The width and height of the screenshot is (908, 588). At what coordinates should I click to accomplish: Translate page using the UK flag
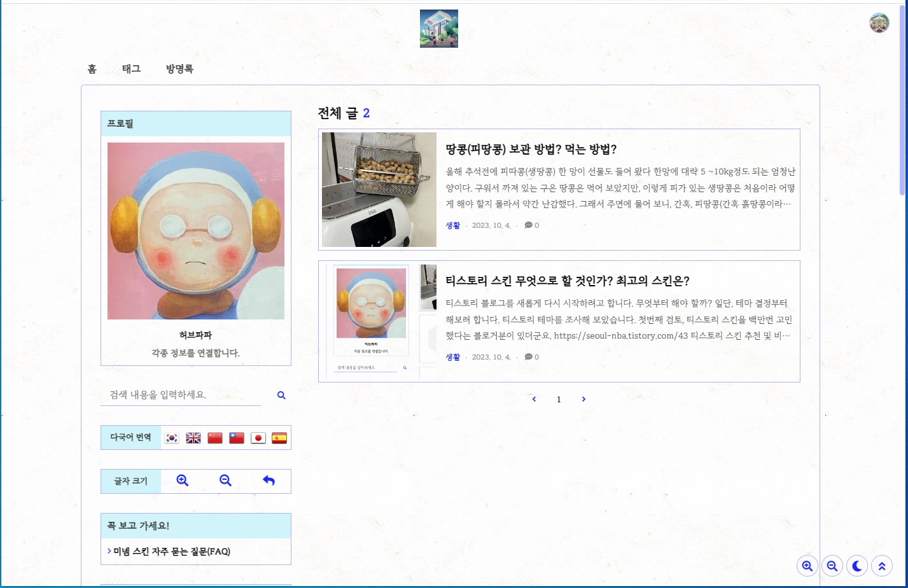click(x=193, y=438)
